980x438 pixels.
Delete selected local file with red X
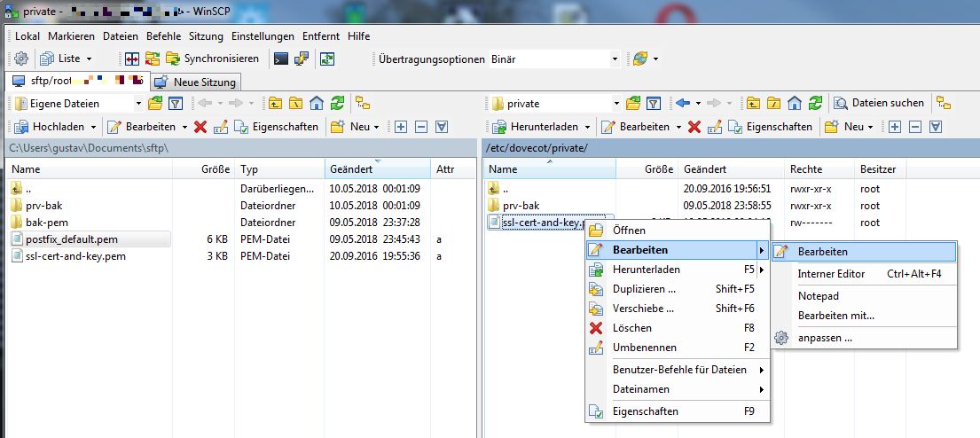tap(200, 127)
